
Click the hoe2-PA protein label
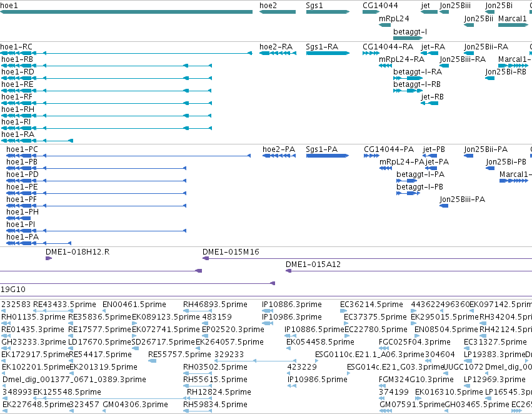(x=279, y=149)
